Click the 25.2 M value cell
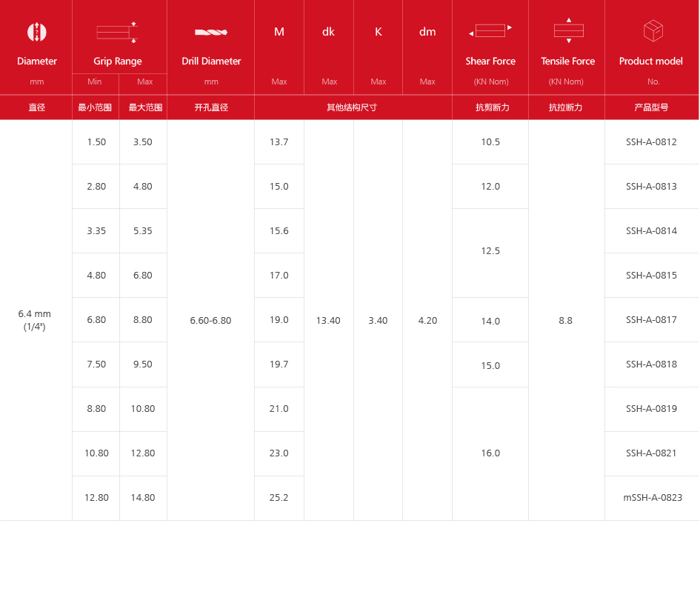Screen dimensions: 700x606 tap(279, 498)
